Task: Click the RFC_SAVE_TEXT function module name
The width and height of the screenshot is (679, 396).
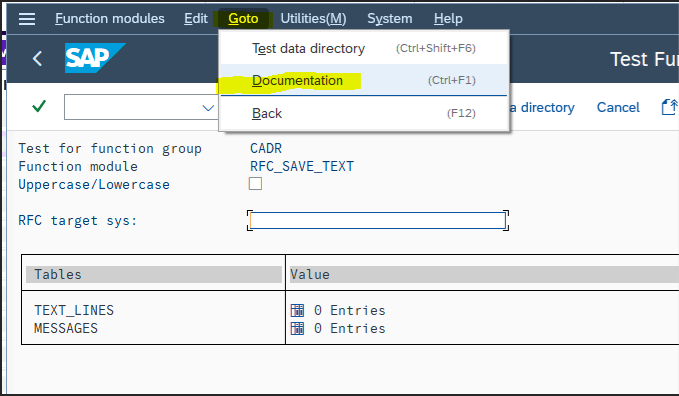Action: [x=302, y=166]
